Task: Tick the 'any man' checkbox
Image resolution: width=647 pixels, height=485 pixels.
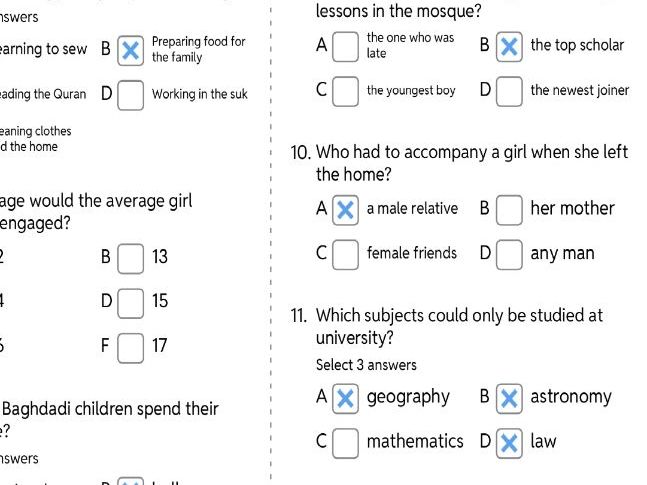Action: (x=509, y=254)
